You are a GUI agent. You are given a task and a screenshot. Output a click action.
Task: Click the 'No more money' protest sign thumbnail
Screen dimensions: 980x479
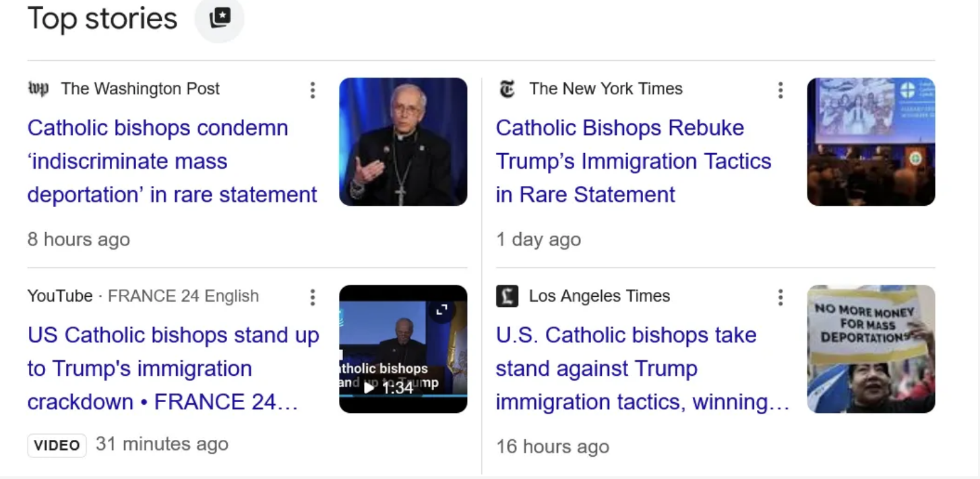click(871, 349)
